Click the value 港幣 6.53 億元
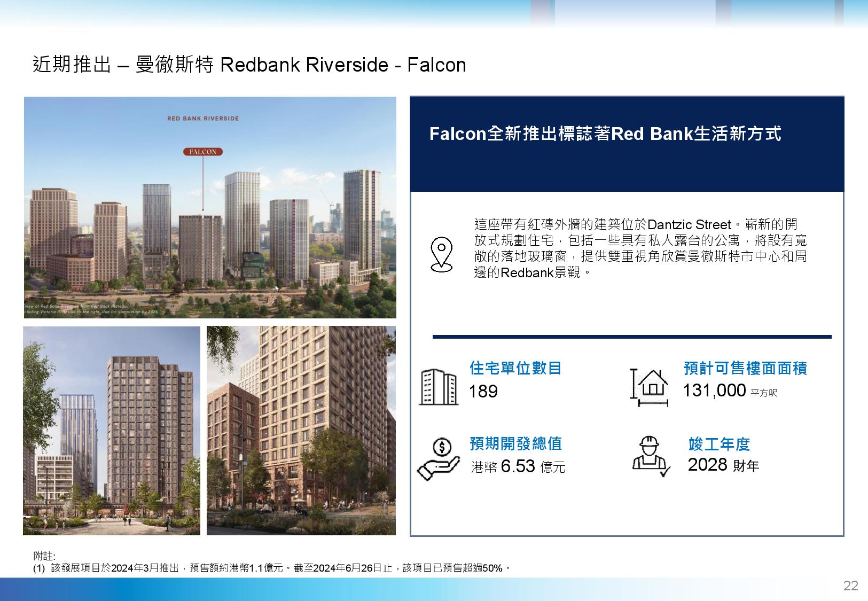Screen dimensions: 868x601 (x=518, y=466)
